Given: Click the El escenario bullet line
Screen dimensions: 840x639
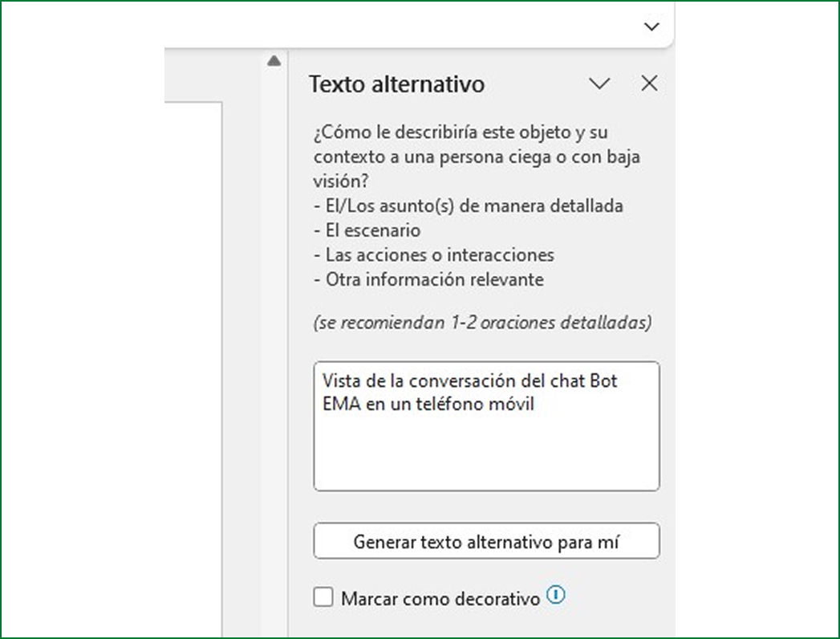Looking at the screenshot, I should pos(367,230).
